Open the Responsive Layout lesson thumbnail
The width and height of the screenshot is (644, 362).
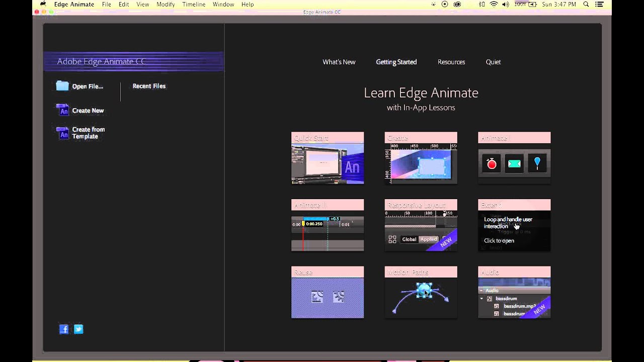pyautogui.click(x=421, y=225)
